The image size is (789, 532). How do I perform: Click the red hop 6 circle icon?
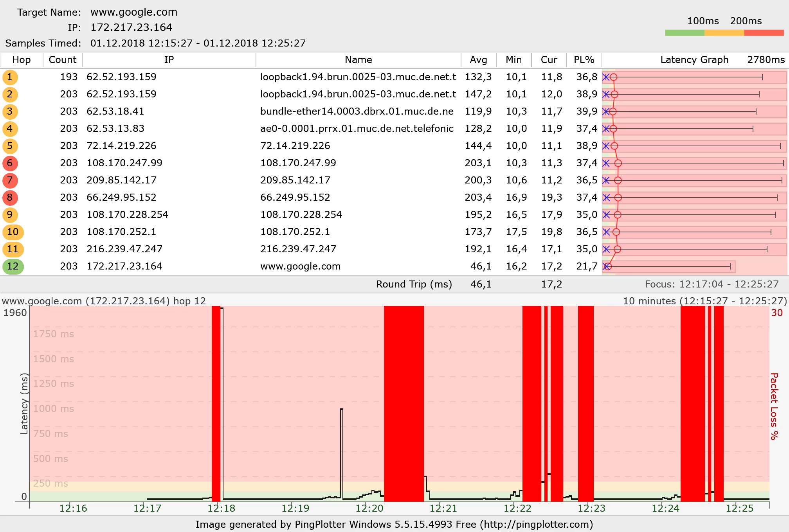10,163
